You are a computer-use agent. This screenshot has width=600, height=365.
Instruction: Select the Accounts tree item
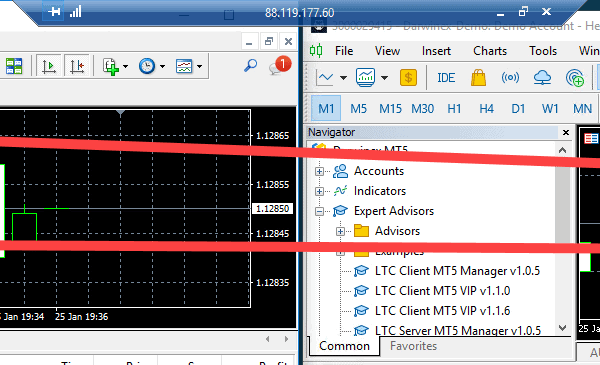(x=379, y=171)
